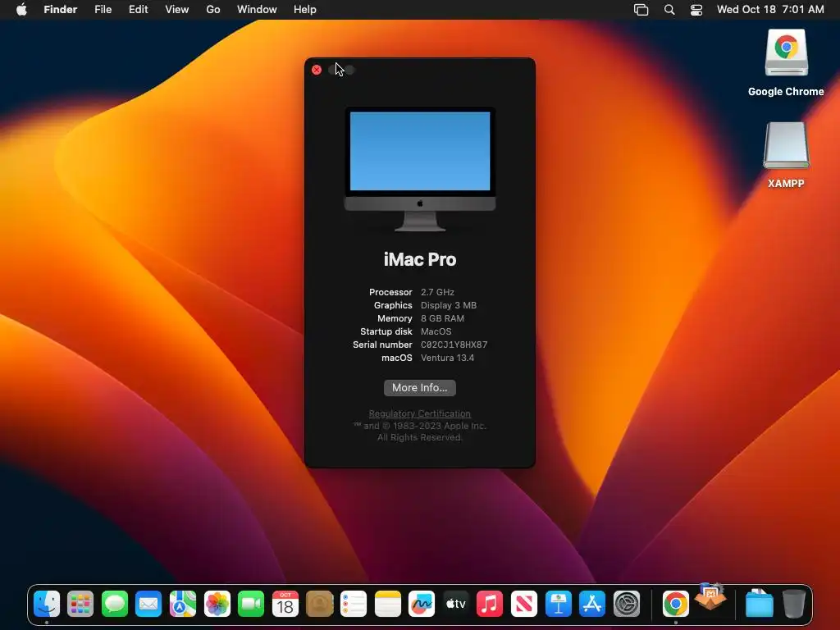The image size is (840, 630).
Task: Launch Messages from the Dock
Action: point(115,604)
